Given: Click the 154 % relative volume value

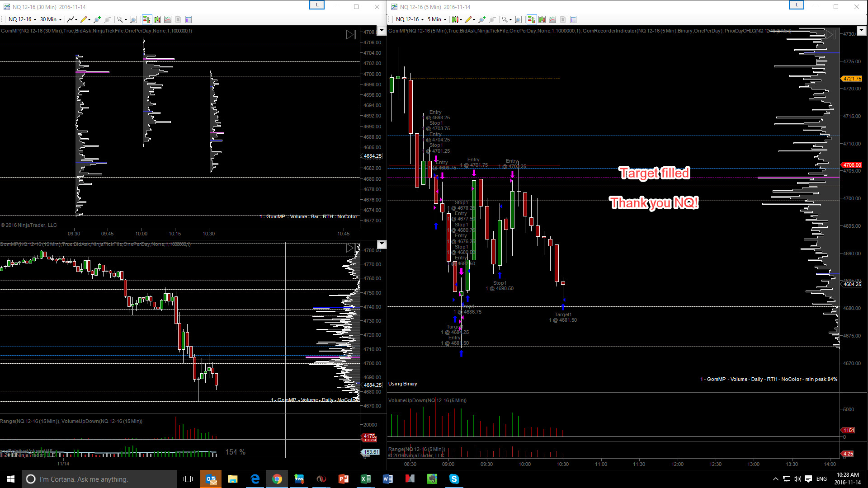Looking at the screenshot, I should click(236, 452).
